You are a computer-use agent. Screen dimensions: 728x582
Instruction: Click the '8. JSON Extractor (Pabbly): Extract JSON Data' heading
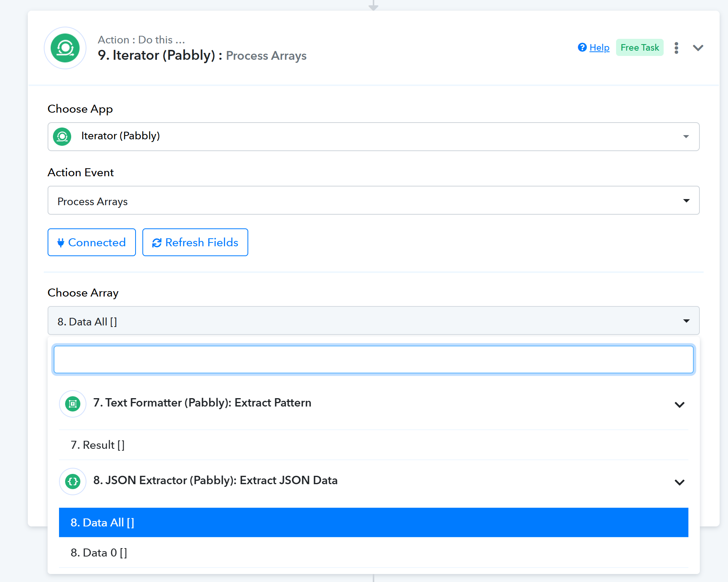[216, 480]
